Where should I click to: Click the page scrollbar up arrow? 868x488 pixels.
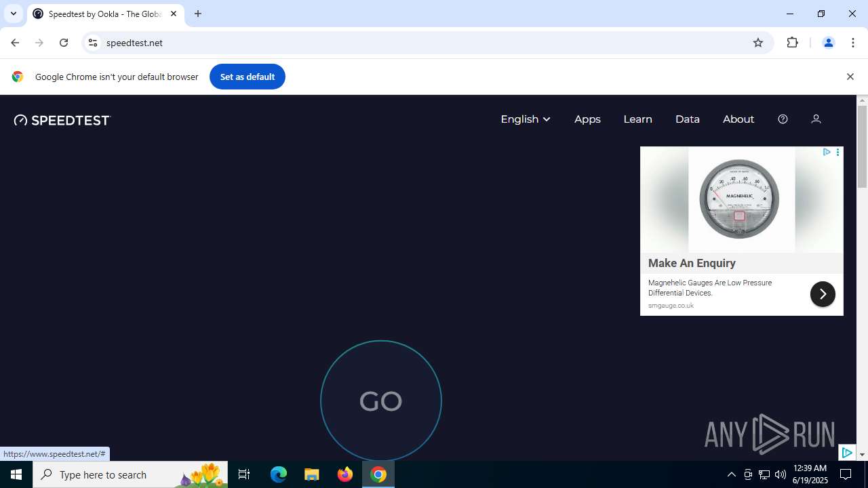coord(862,101)
